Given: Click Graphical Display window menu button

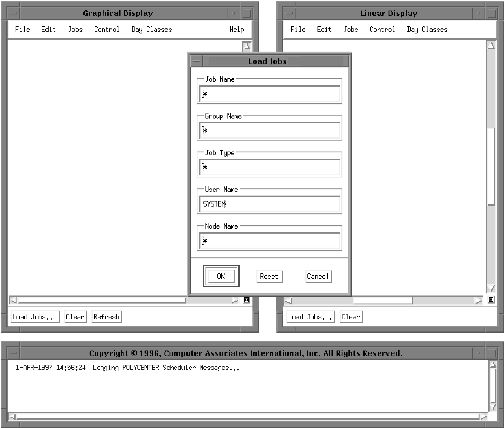Looking at the screenshot, I should point(14,13).
